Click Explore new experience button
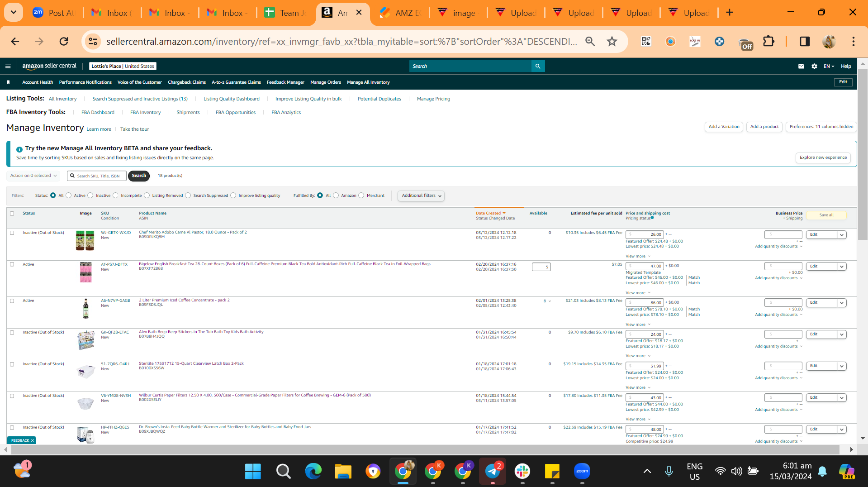 pos(823,158)
